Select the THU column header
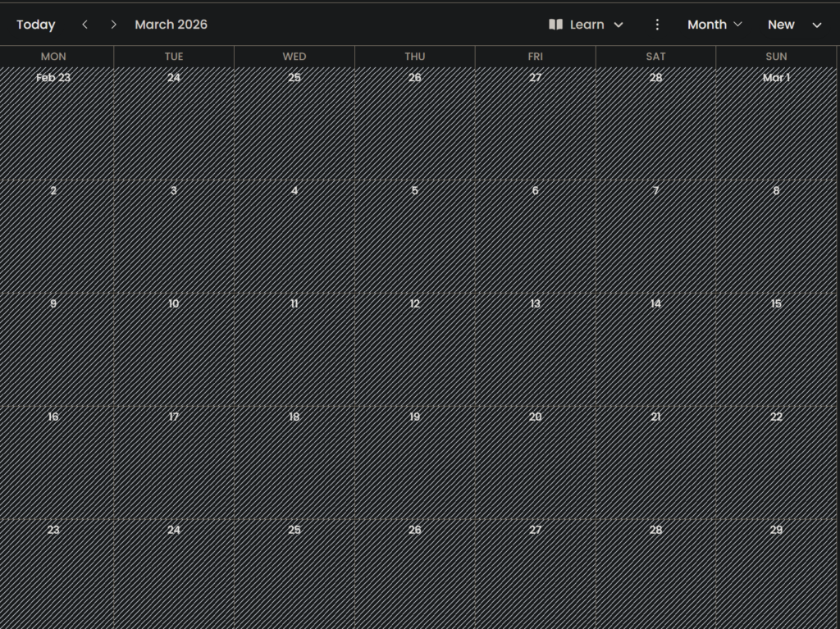This screenshot has width=840, height=629. (x=414, y=57)
